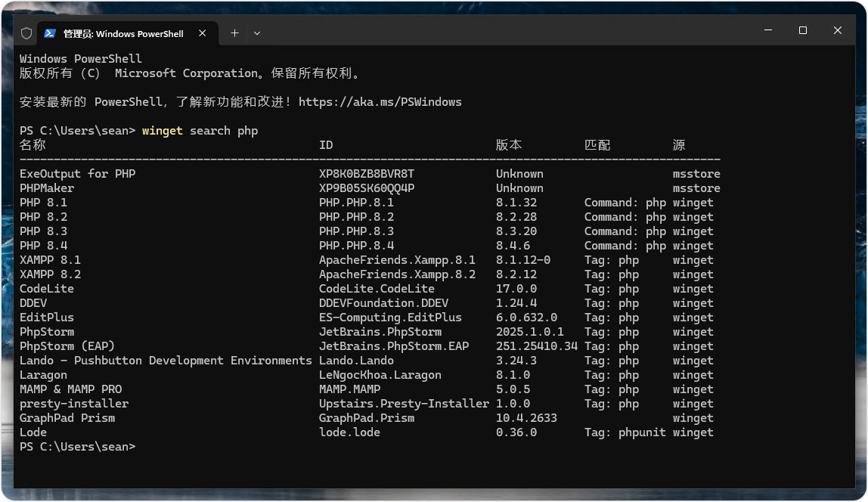Click the ID 'XP9B05SK60QQ4P'
Screen dimensions: 868x502
pyautogui.click(x=367, y=188)
